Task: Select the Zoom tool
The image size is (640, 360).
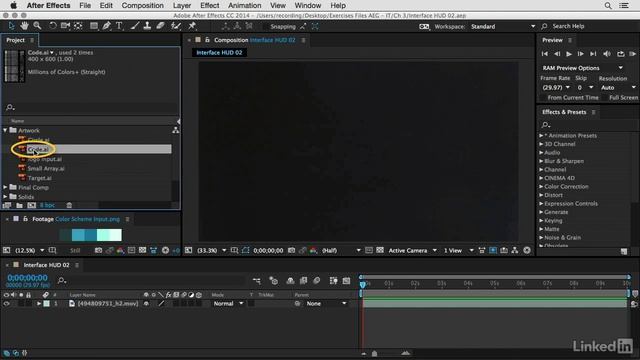Action: coord(37,26)
